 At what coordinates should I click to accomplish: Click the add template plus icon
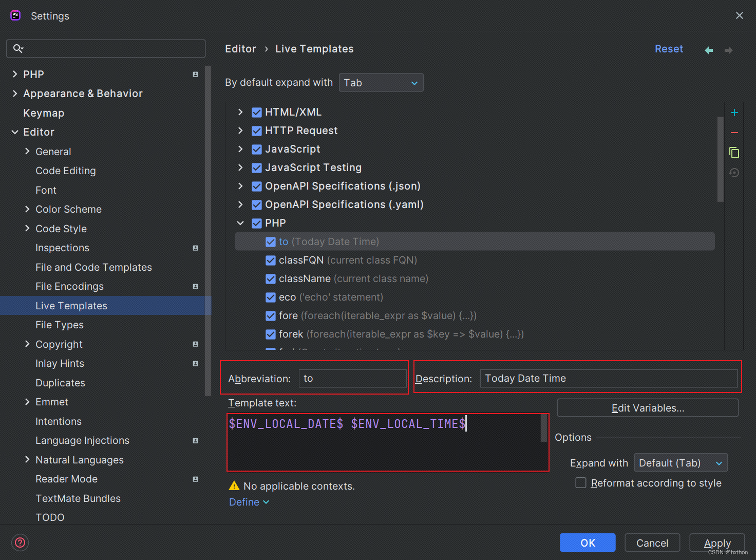734,113
